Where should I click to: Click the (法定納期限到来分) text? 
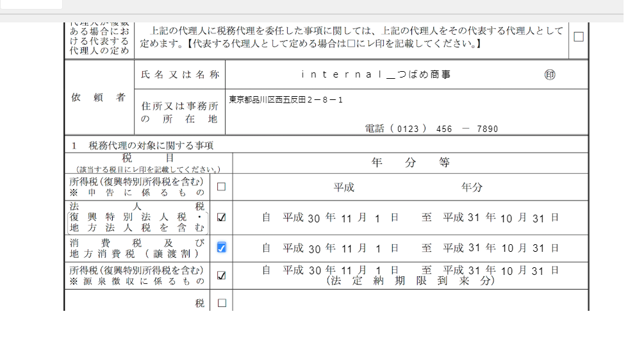tap(410, 281)
